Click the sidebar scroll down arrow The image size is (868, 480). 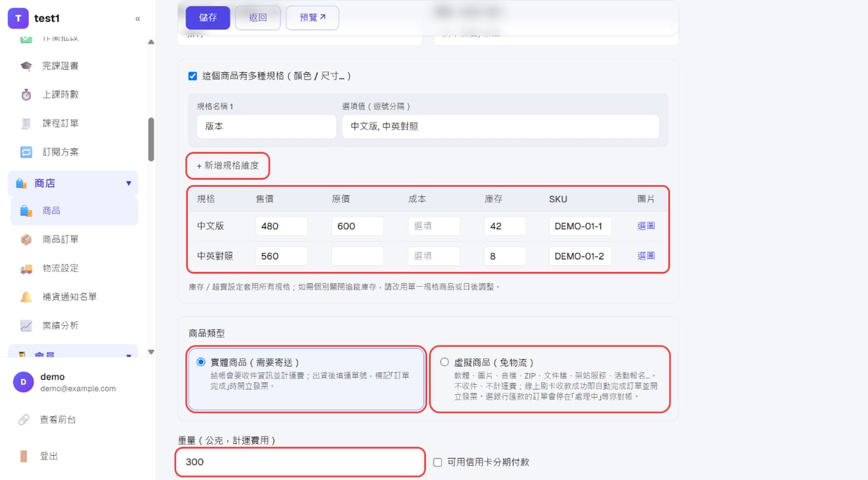[151, 352]
